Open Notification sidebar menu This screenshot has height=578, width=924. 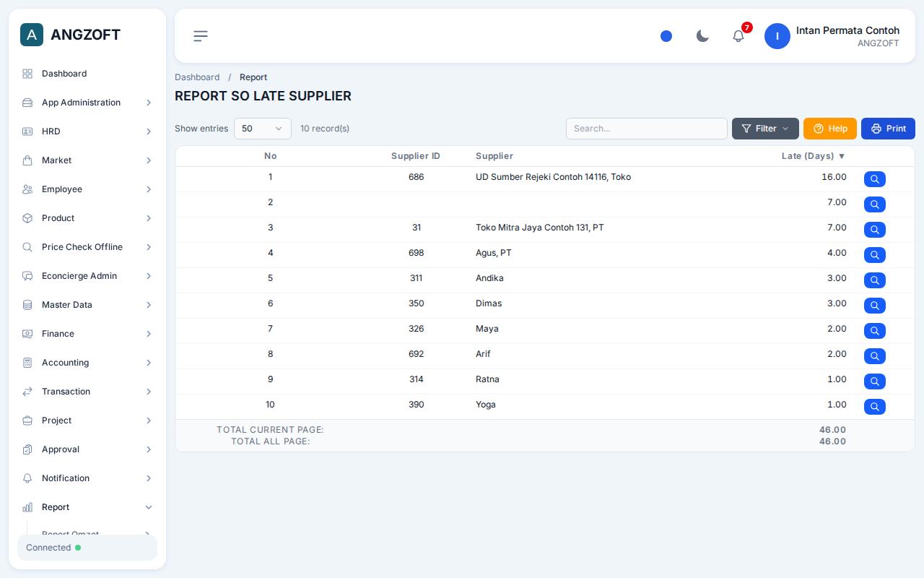(x=87, y=478)
